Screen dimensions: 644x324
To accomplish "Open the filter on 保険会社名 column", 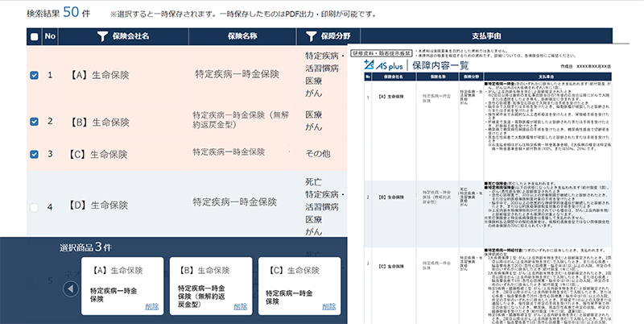I will point(102,36).
